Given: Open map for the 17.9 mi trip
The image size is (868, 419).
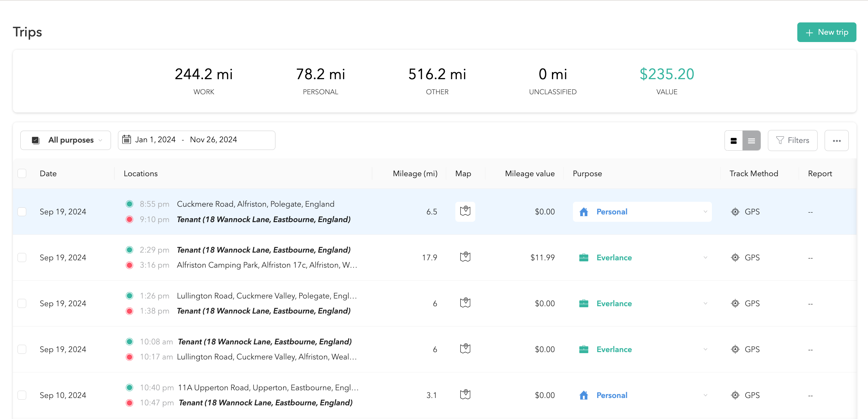Looking at the screenshot, I should click(465, 257).
